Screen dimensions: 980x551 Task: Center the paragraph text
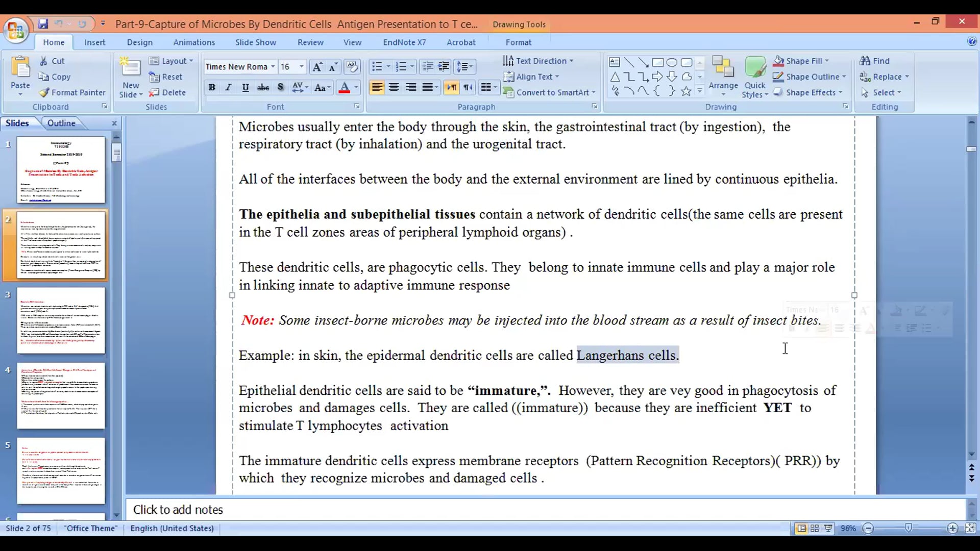click(394, 88)
